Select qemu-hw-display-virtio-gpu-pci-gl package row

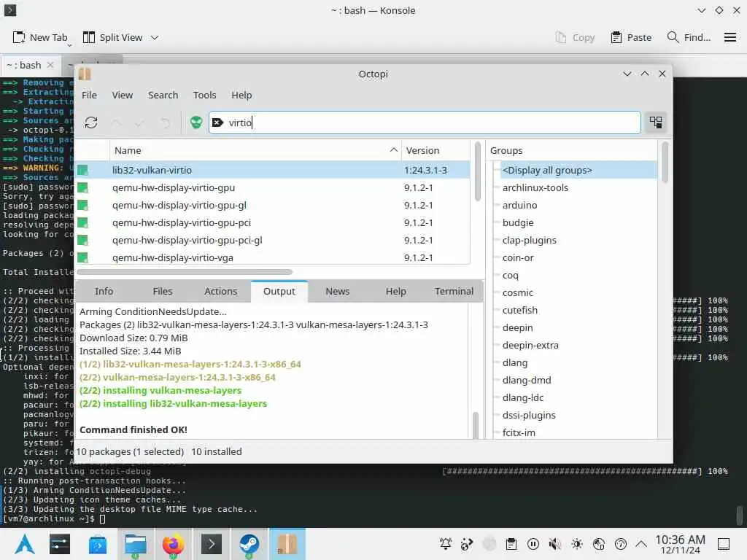point(273,240)
